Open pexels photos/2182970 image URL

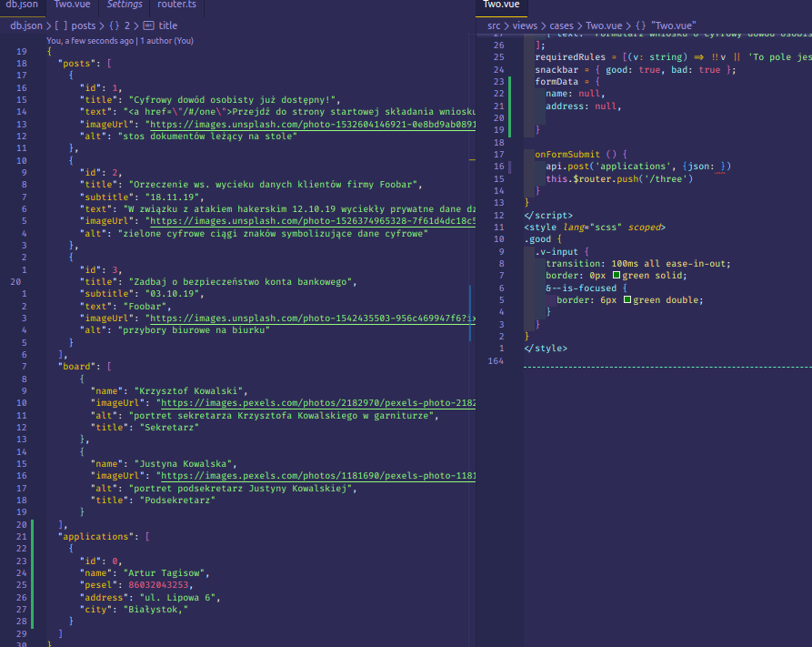pyautogui.click(x=318, y=403)
